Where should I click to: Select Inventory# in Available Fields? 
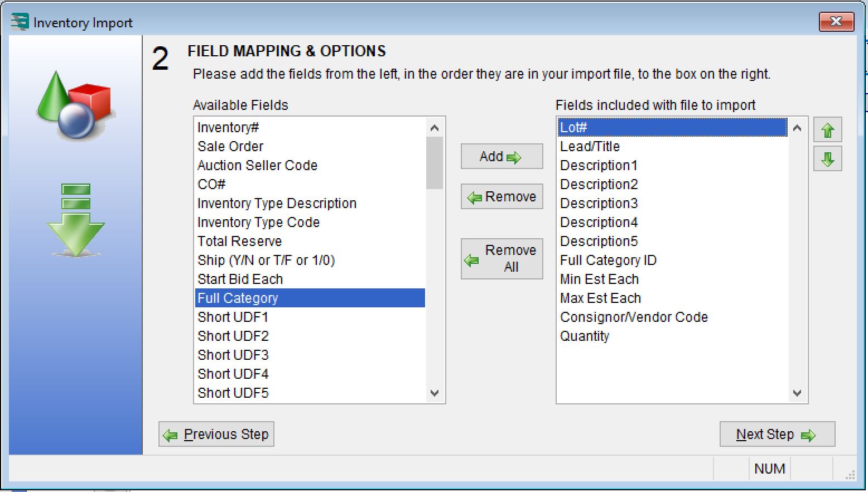tap(310, 128)
